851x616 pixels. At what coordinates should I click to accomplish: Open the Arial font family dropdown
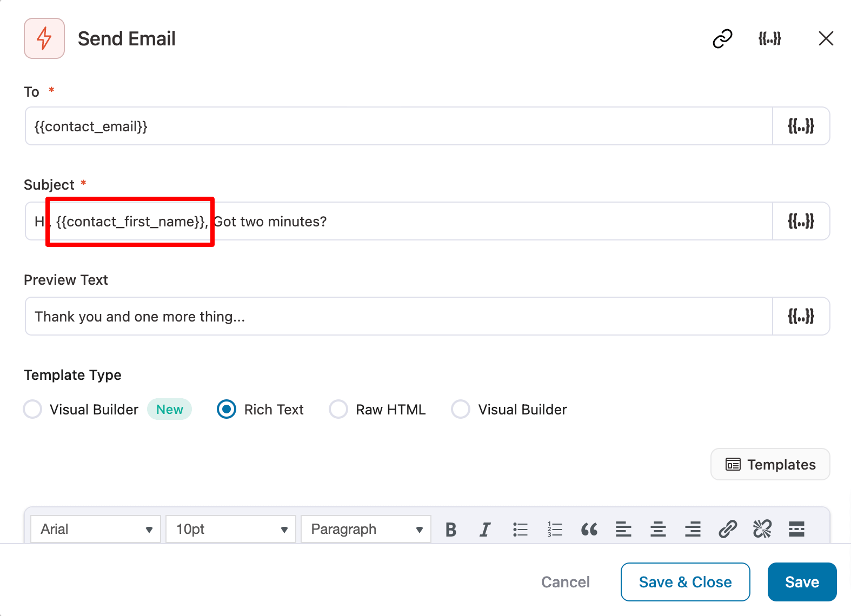pyautogui.click(x=96, y=529)
